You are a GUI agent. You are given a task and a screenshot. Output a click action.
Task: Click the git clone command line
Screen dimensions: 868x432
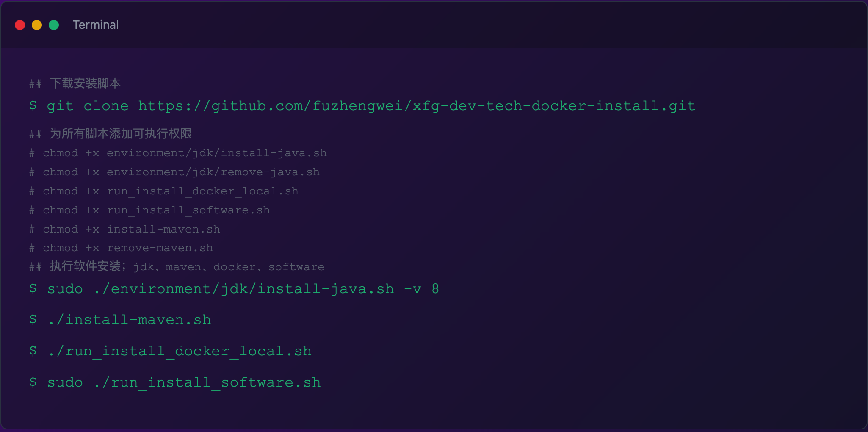(x=362, y=106)
